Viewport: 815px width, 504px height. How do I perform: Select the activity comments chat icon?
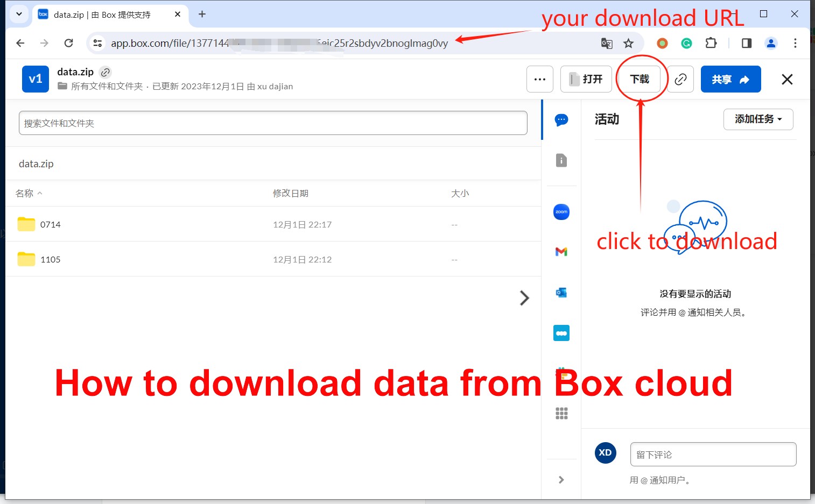tap(561, 119)
